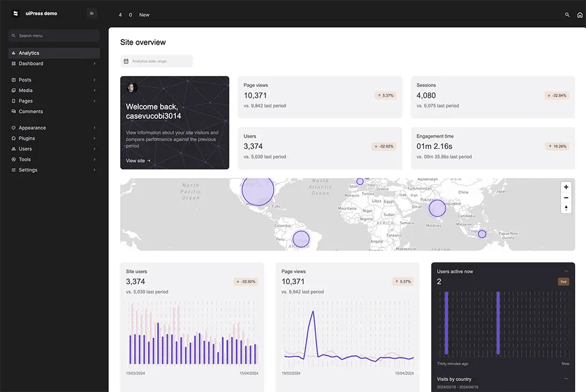Open Users active now options menu
The image size is (586, 392).
pyautogui.click(x=566, y=271)
